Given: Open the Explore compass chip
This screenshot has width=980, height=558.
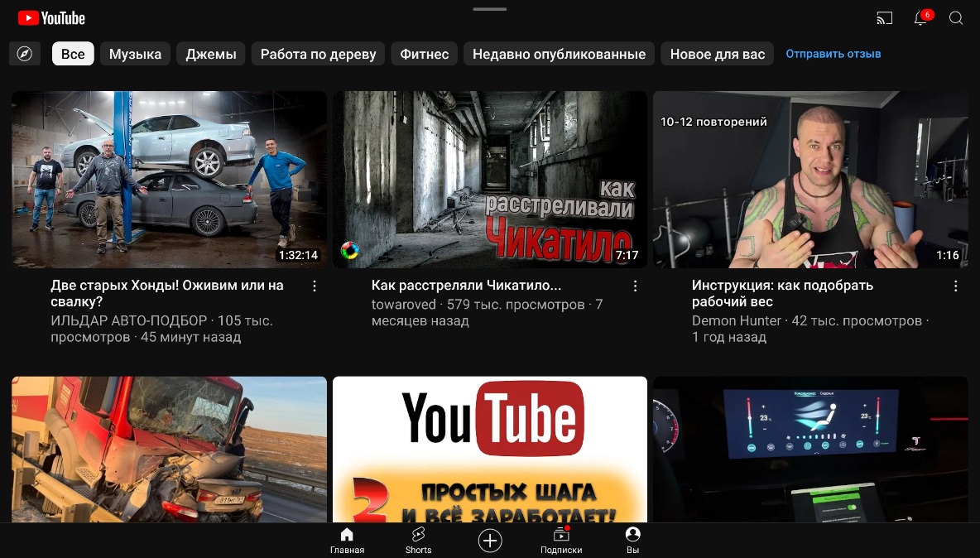Looking at the screenshot, I should (x=24, y=54).
